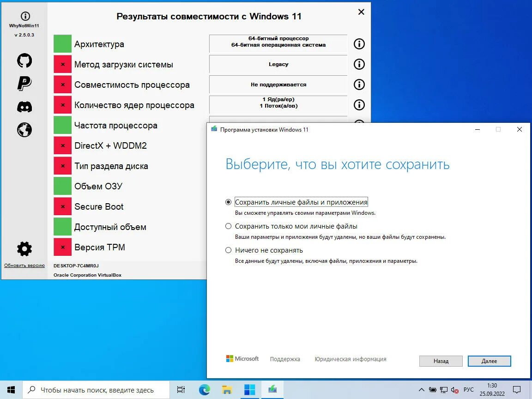The image size is (532, 399).
Task: Click green status box next to Объем ОЗУ
Action: click(x=62, y=186)
